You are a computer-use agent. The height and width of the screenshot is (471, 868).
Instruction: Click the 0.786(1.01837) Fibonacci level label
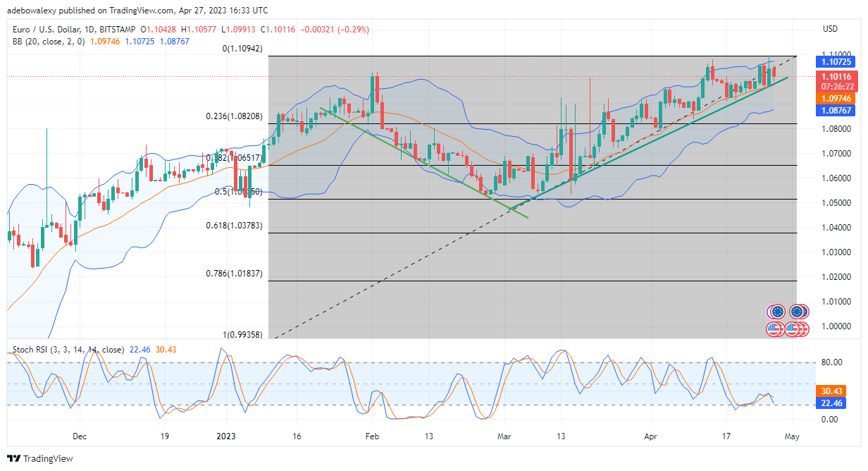point(234,274)
